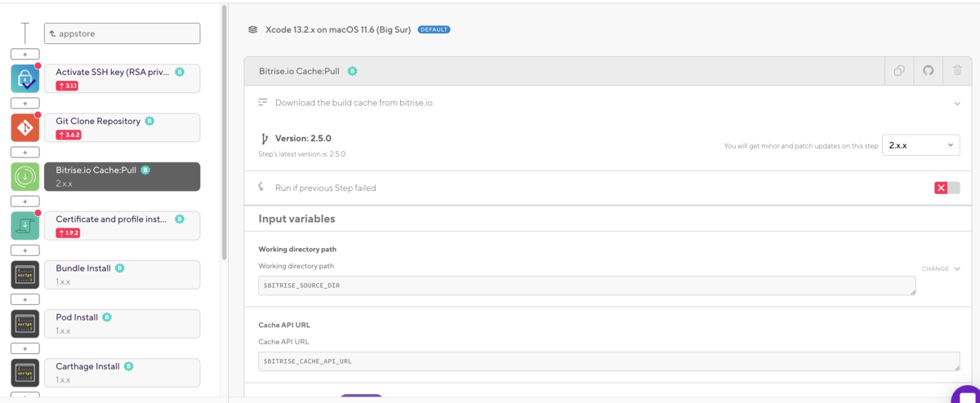Click the 3.1.1 update badge on Activate SSH key

[x=67, y=86]
